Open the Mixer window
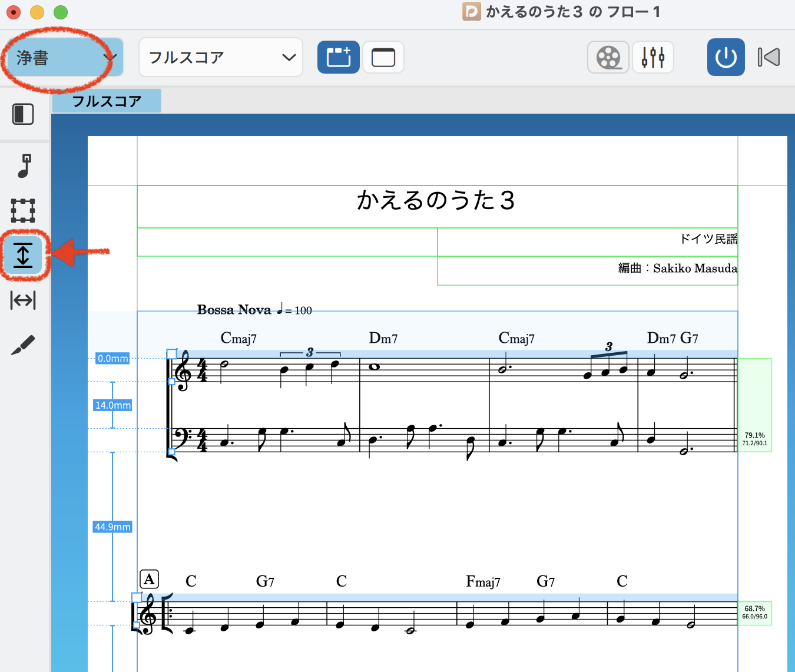The width and height of the screenshot is (795, 672). [653, 58]
